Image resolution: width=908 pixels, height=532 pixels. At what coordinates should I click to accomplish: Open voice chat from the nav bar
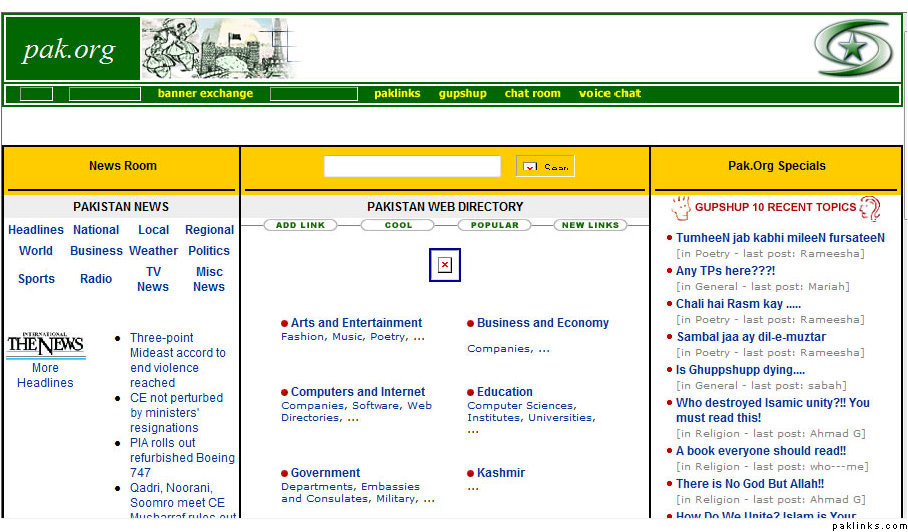(609, 94)
